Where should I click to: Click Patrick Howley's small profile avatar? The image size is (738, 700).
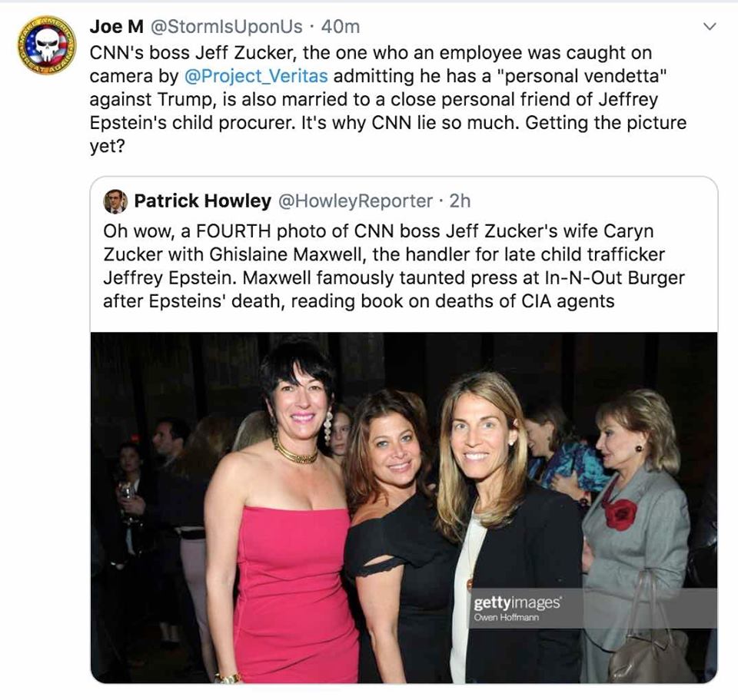click(115, 201)
